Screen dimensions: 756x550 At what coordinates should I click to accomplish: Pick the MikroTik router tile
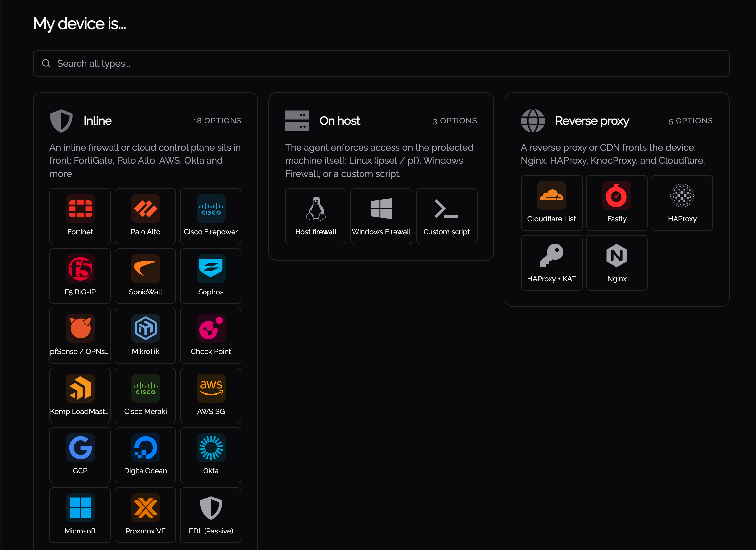click(x=145, y=335)
